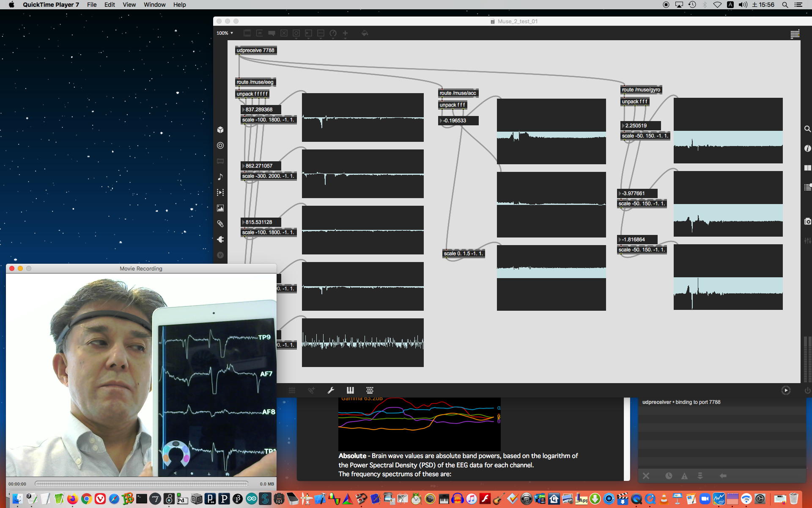
Task: Click the movie recording progress slider
Action: click(x=141, y=483)
